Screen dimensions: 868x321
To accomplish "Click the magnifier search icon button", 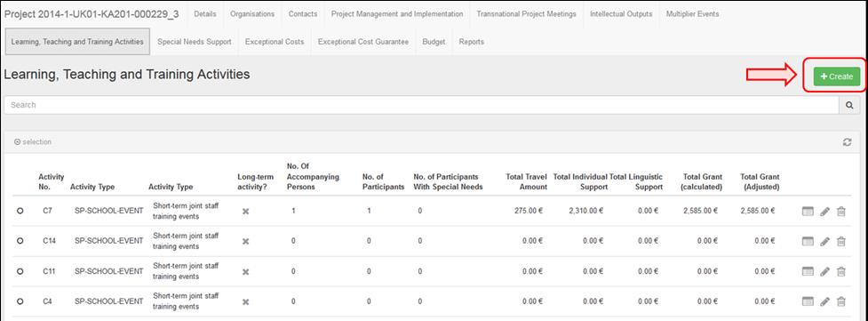I will 849,105.
